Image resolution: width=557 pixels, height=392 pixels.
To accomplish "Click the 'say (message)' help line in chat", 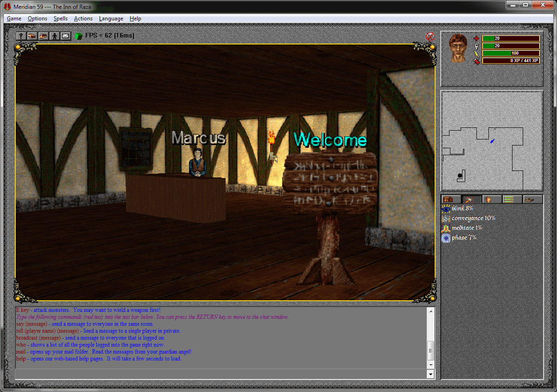I will coord(85,324).
